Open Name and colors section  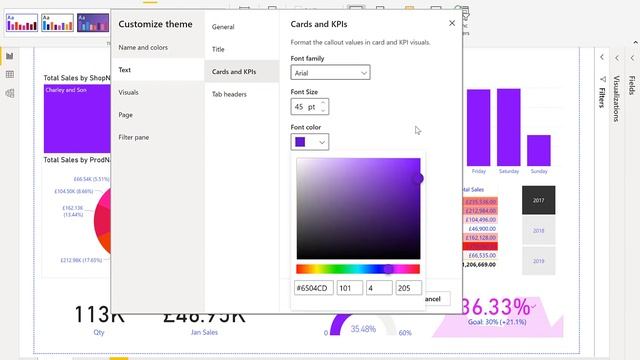tap(158, 47)
